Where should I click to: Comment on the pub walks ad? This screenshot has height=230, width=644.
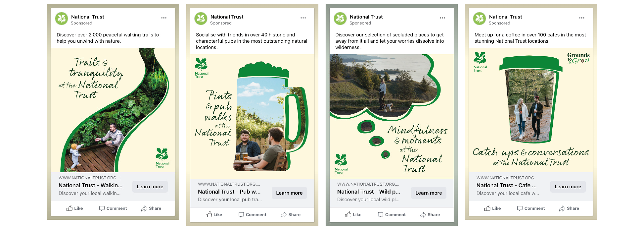pyautogui.click(x=252, y=215)
